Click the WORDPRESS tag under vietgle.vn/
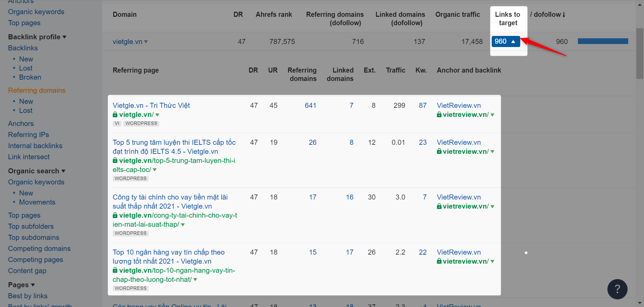 [141, 124]
